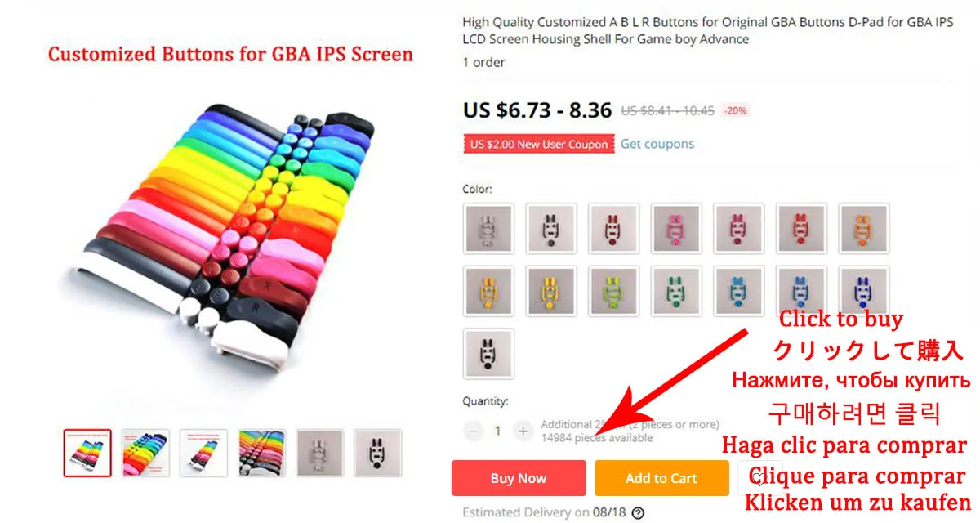980x523 pixels.
Task: Click the quantity number field
Action: (498, 431)
